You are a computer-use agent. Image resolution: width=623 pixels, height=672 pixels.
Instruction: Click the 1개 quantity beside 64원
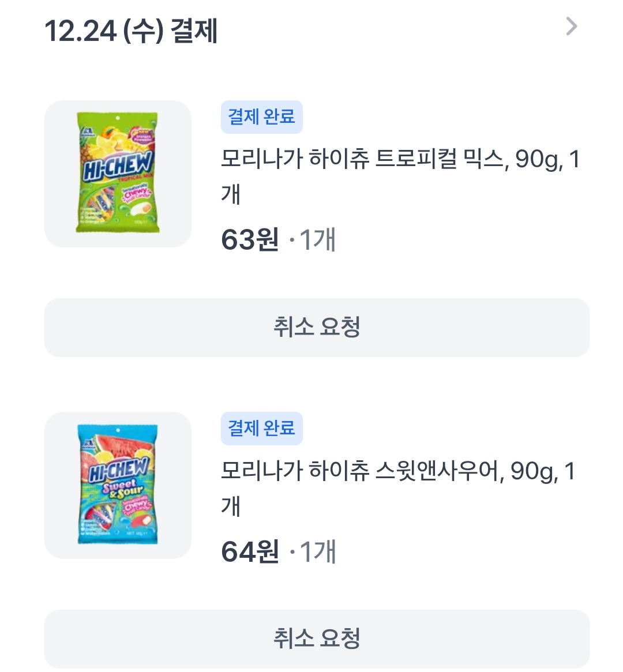tap(317, 551)
